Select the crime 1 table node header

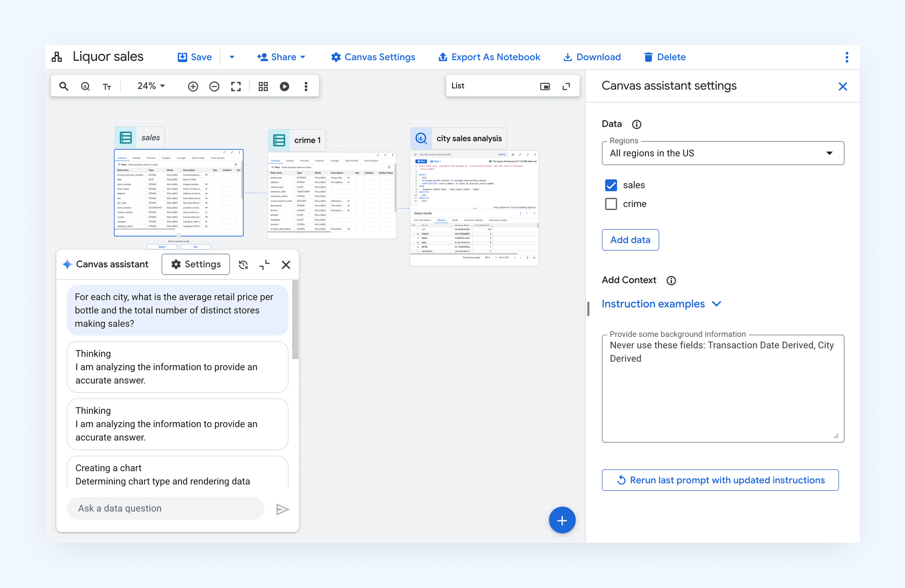(x=297, y=140)
